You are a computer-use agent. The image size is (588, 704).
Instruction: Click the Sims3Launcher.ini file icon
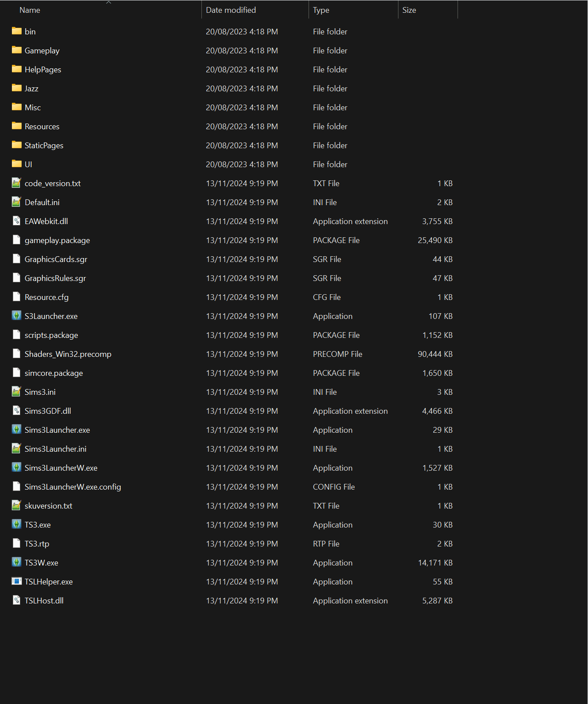[16, 448]
